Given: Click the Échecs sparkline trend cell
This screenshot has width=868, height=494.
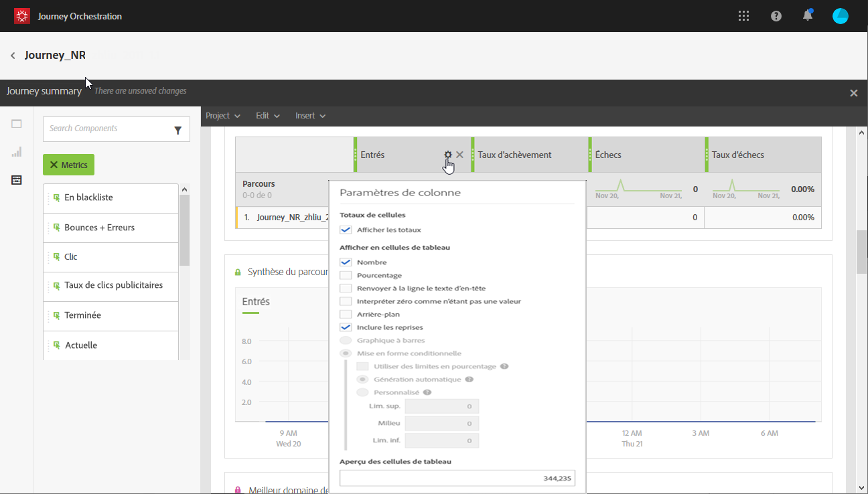Looking at the screenshot, I should pyautogui.click(x=646, y=189).
